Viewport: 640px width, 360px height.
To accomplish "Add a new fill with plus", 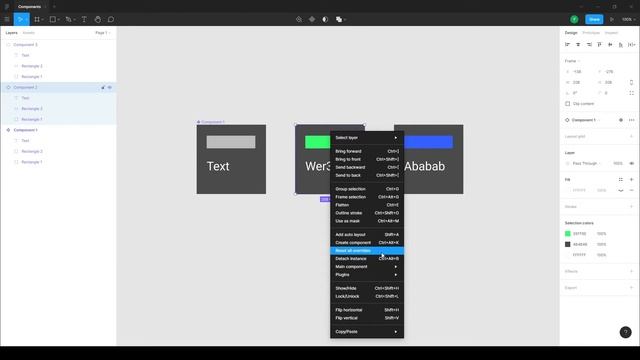I will tap(631, 180).
